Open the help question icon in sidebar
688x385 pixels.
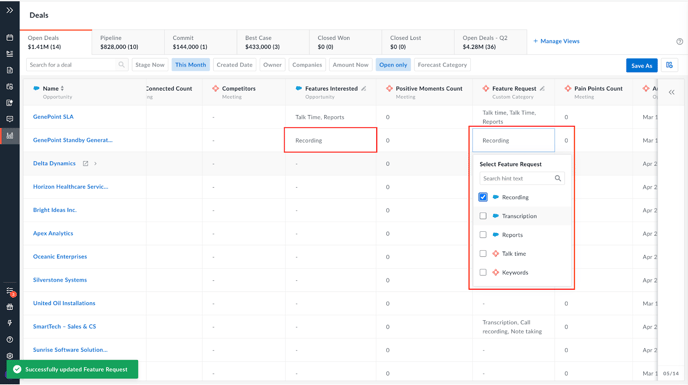click(10, 339)
